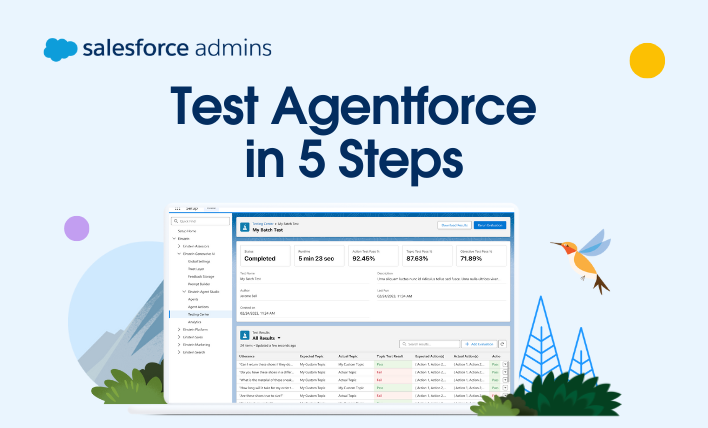The image size is (708, 428).
Task: Expand the Einstein Marketing node
Action: 179,344
